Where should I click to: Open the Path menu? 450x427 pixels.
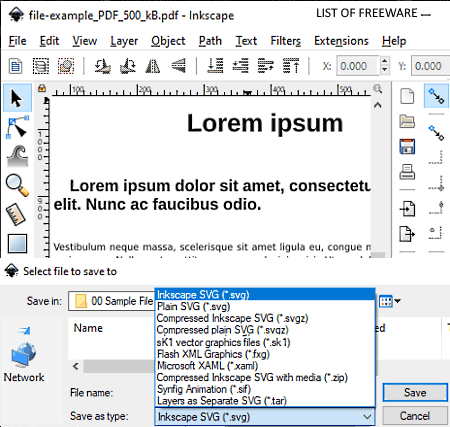coord(210,41)
